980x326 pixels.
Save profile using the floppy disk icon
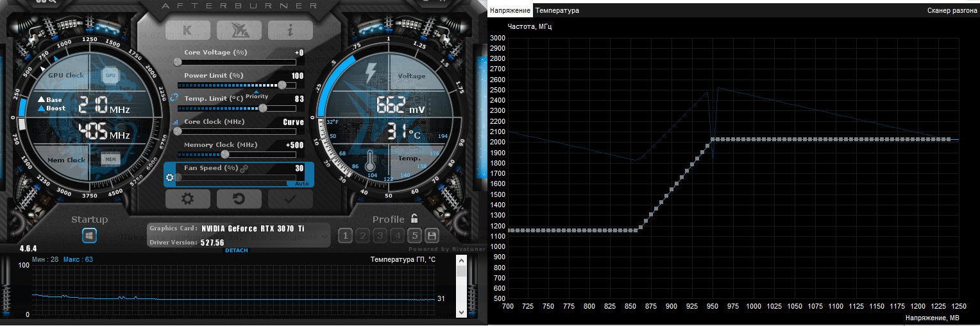coord(432,236)
